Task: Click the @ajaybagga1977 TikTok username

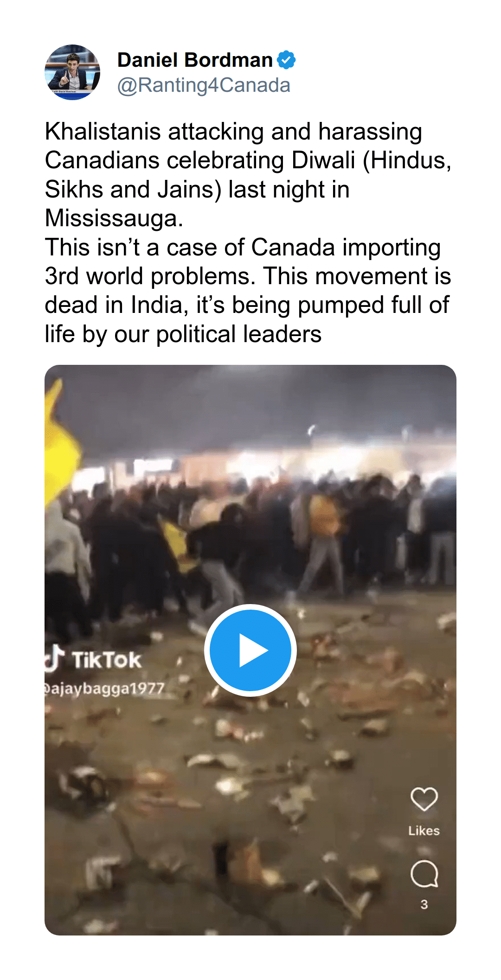Action: pyautogui.click(x=104, y=688)
